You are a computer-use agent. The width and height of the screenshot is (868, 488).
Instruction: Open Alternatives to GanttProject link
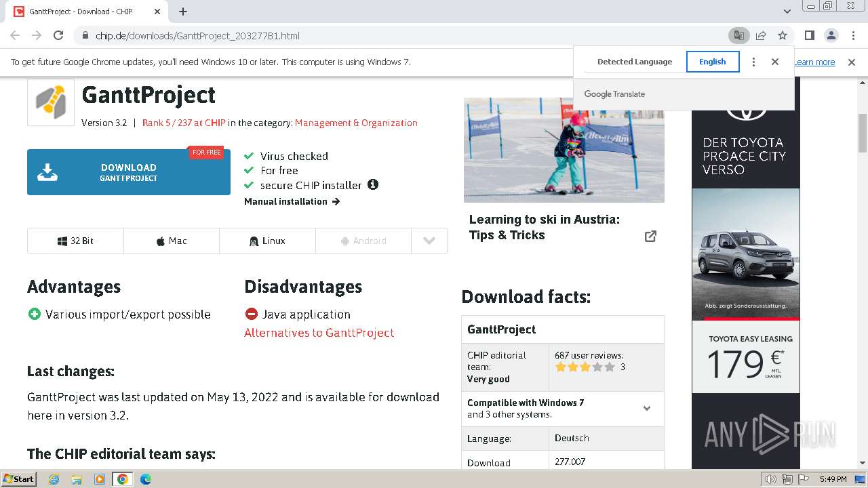tap(319, 333)
